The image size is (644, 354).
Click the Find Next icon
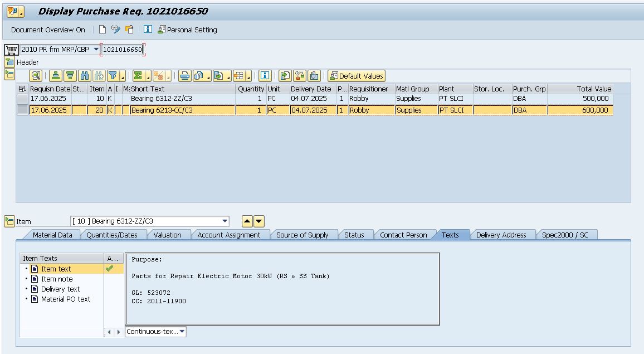click(x=99, y=76)
